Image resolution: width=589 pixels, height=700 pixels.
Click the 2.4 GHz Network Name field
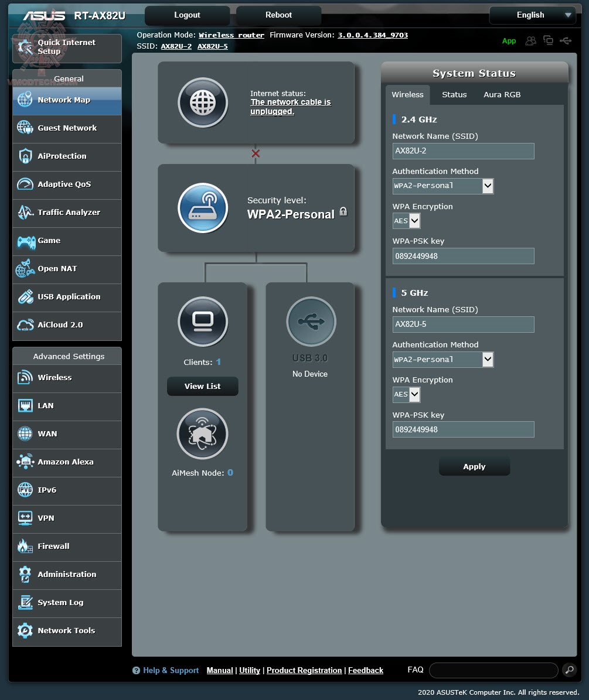tap(463, 151)
